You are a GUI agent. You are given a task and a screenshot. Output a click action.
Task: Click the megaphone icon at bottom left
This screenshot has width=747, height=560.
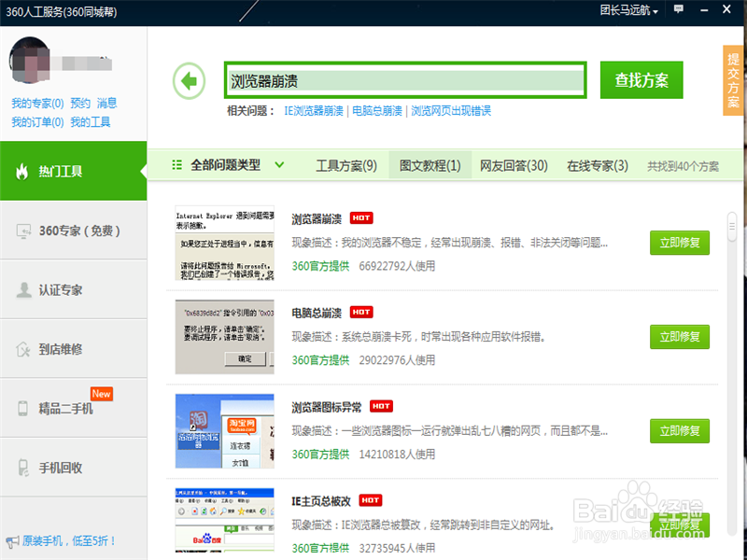tap(12, 541)
